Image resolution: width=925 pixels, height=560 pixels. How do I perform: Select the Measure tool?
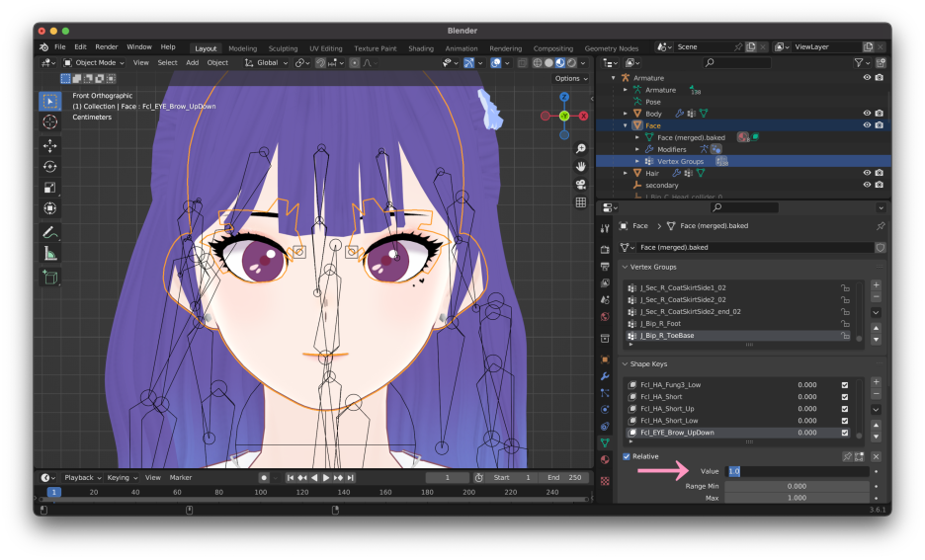[50, 254]
